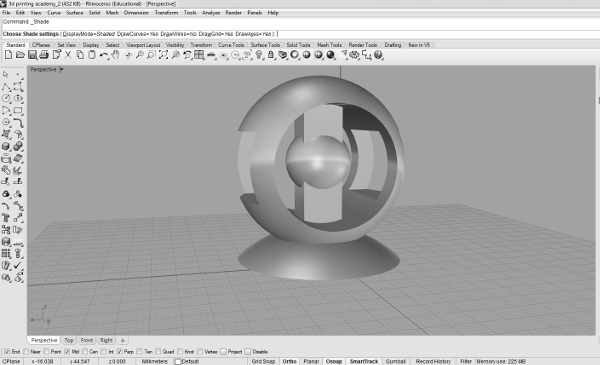The height and width of the screenshot is (365, 600).
Task: Click the add viewport tab button
Action: click(x=123, y=340)
